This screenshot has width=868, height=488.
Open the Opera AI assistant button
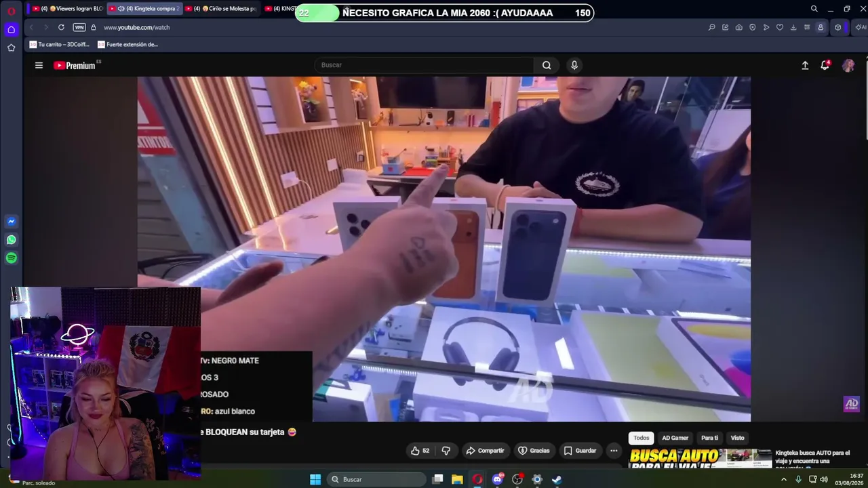tap(860, 27)
